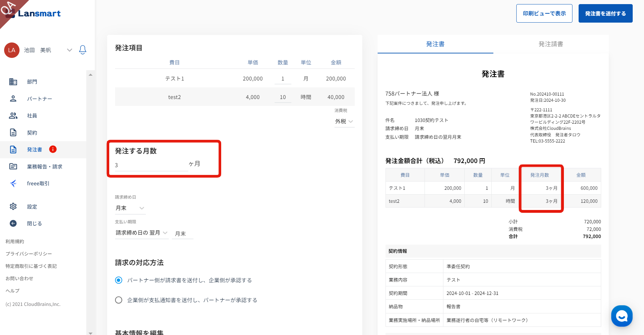Click the 契約 document icon
Viewport: 644px width, 335px height.
pos(13,133)
